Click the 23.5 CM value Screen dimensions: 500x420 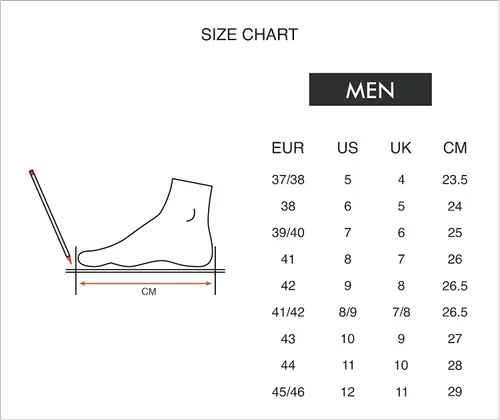click(x=455, y=180)
